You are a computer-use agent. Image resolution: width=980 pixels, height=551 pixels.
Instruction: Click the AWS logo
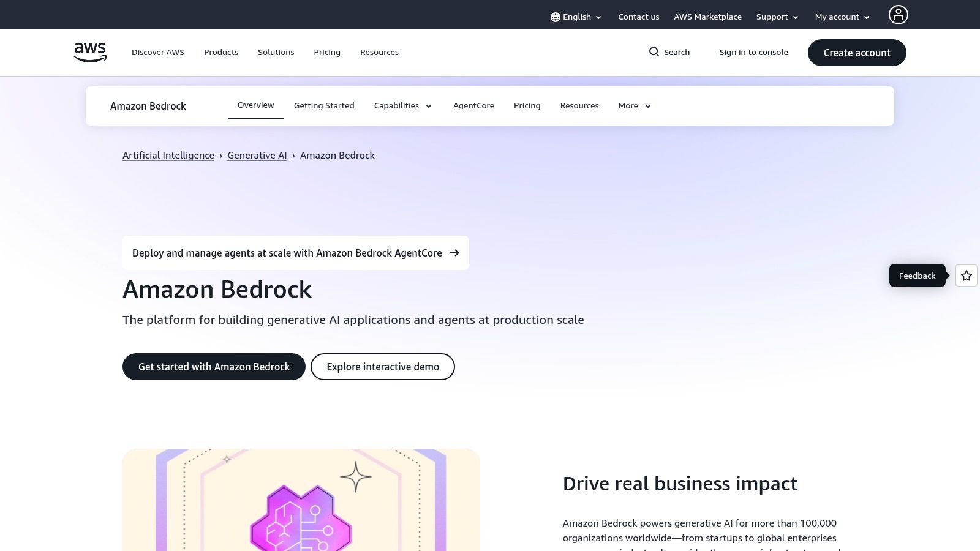(89, 52)
